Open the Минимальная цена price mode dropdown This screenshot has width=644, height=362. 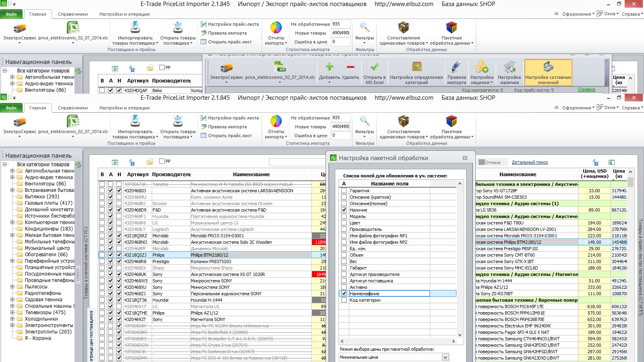tap(445, 357)
